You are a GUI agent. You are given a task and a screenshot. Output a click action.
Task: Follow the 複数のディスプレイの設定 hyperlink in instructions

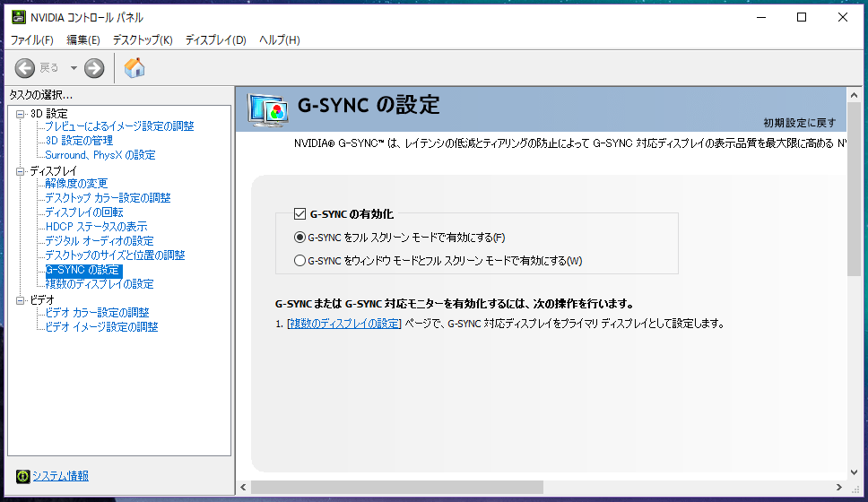pos(344,324)
